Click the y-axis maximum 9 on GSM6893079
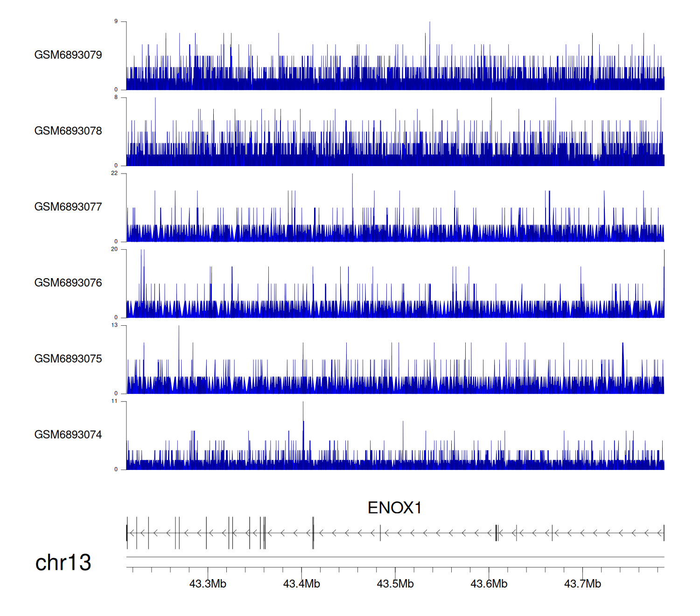This screenshot has height=616, width=700. 116,21
